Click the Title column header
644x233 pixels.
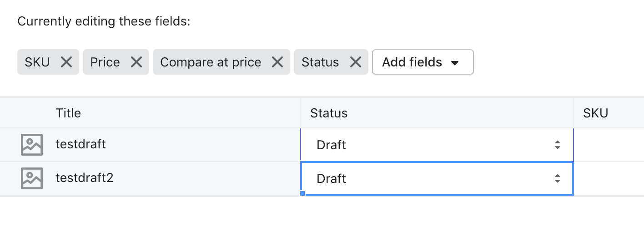coord(68,113)
